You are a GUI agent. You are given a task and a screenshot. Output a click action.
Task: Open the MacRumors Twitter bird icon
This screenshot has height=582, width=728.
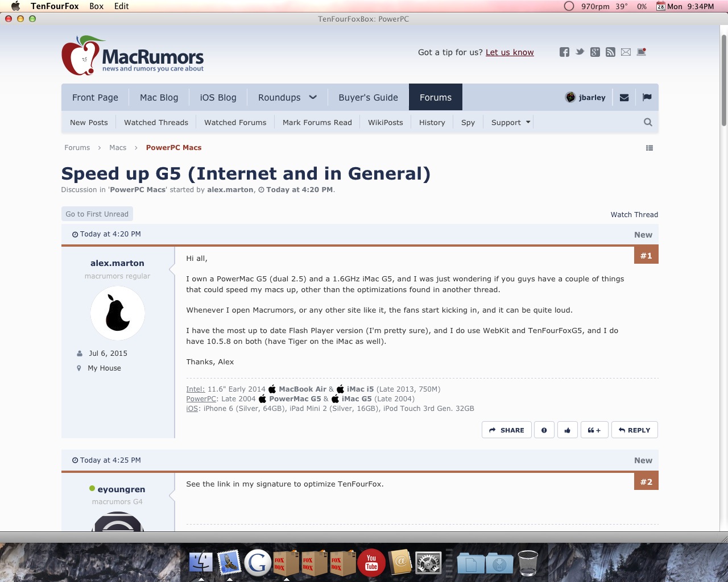[580, 52]
